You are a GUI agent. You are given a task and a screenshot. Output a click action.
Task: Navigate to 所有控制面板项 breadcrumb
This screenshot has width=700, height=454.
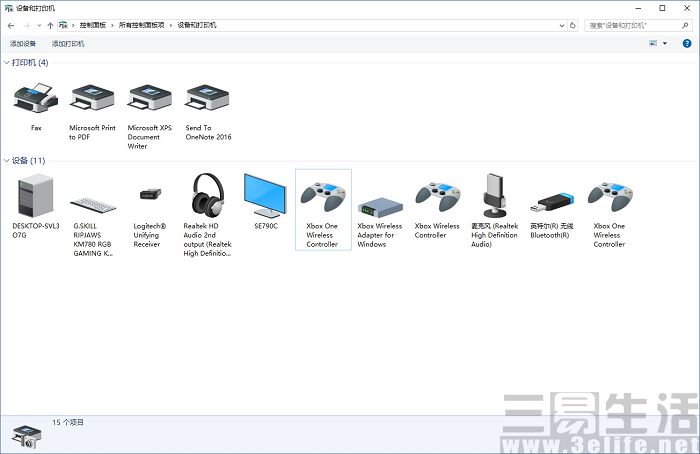click(x=142, y=25)
